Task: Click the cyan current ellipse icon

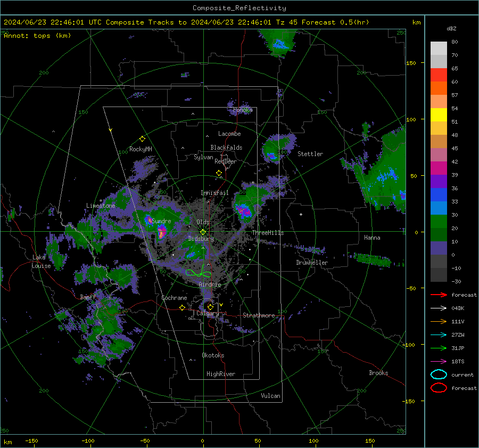Action: [439, 374]
